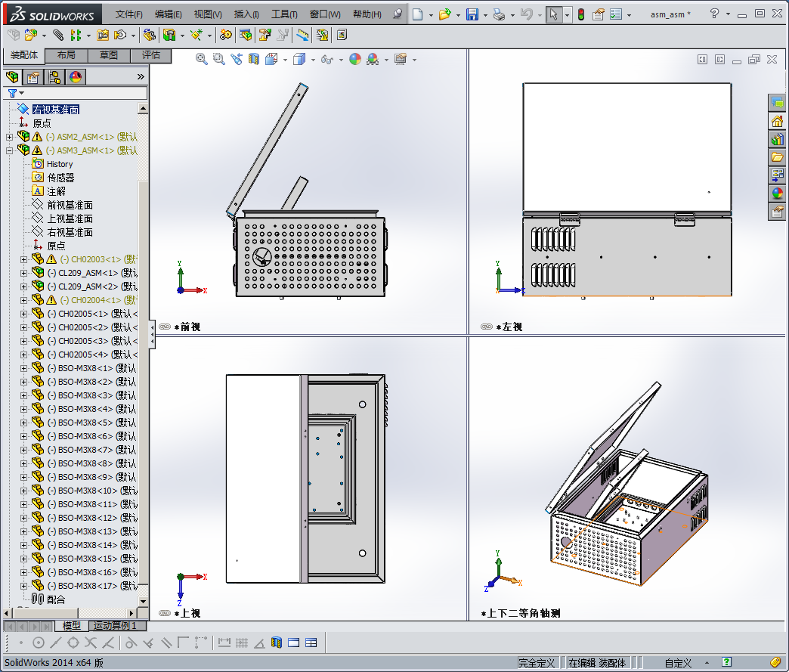Image resolution: width=789 pixels, height=672 pixels.
Task: Click the 运动算例 1 bottom tab
Action: [115, 626]
